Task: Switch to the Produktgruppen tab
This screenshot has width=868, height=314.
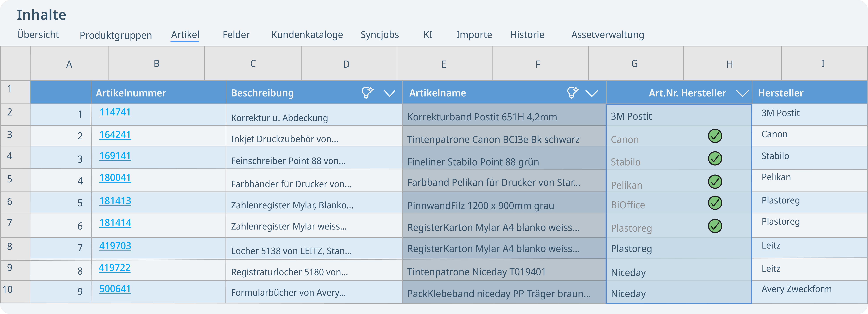Action: point(116,35)
